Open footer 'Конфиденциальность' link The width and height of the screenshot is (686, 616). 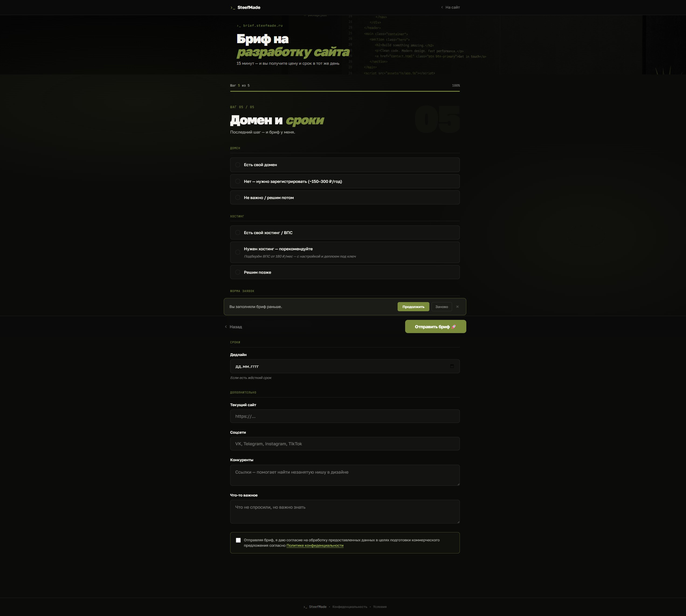[349, 607]
